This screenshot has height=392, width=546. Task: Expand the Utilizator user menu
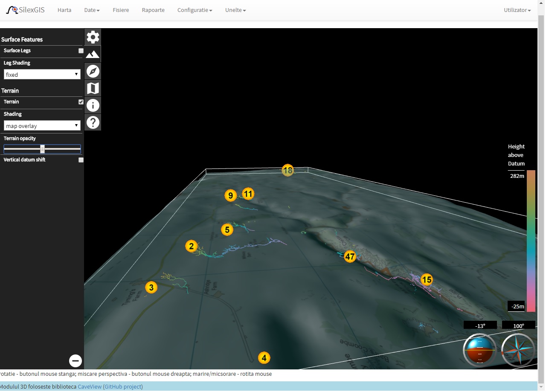point(517,10)
